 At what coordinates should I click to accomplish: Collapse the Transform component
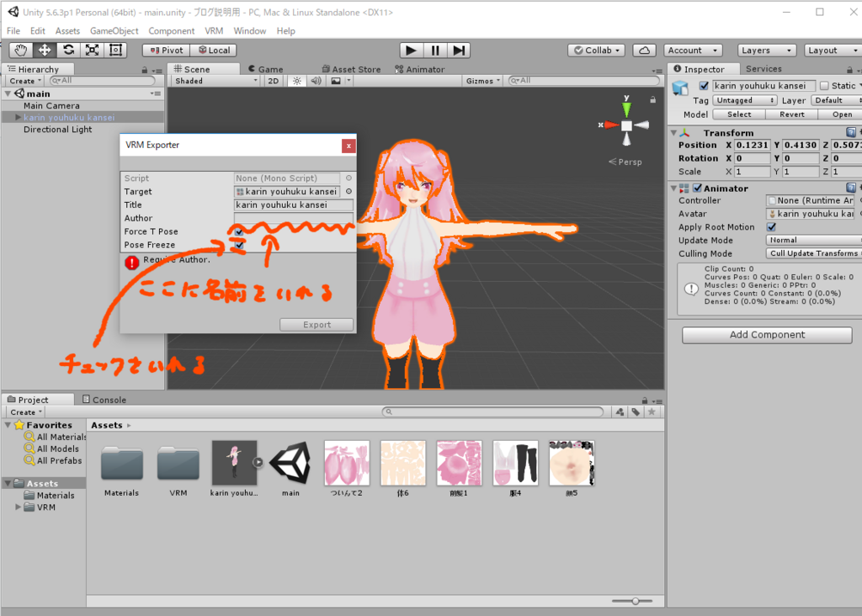click(x=674, y=133)
